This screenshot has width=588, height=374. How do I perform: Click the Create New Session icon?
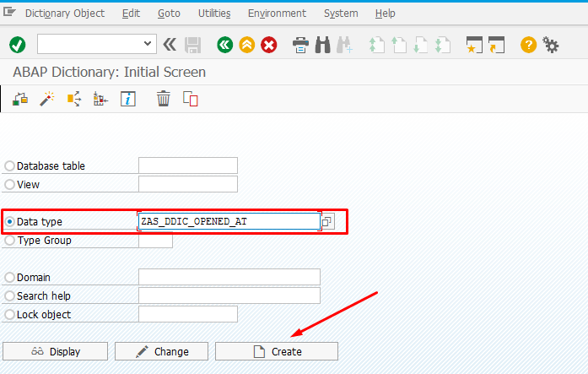pyautogui.click(x=474, y=45)
